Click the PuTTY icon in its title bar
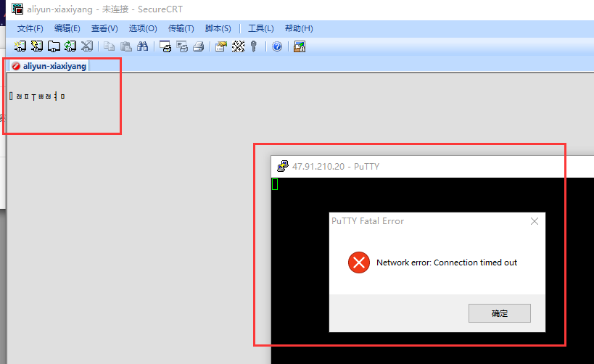This screenshot has width=594, height=364. coord(283,166)
